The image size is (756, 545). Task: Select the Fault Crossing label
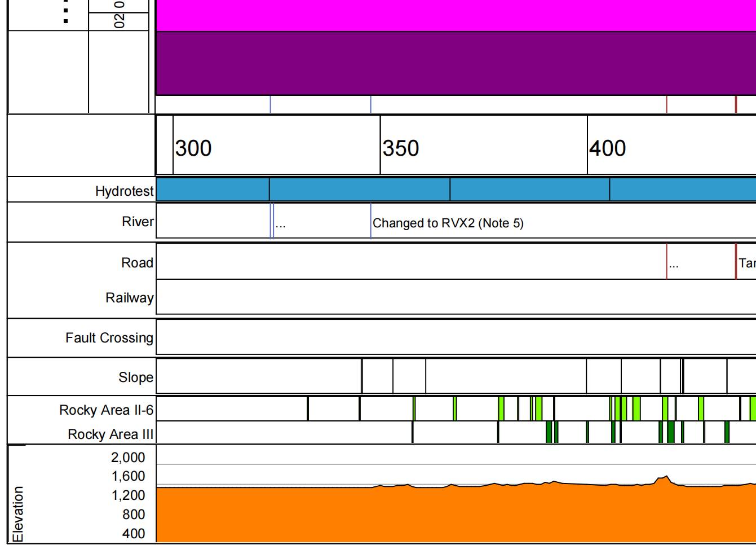tap(109, 338)
